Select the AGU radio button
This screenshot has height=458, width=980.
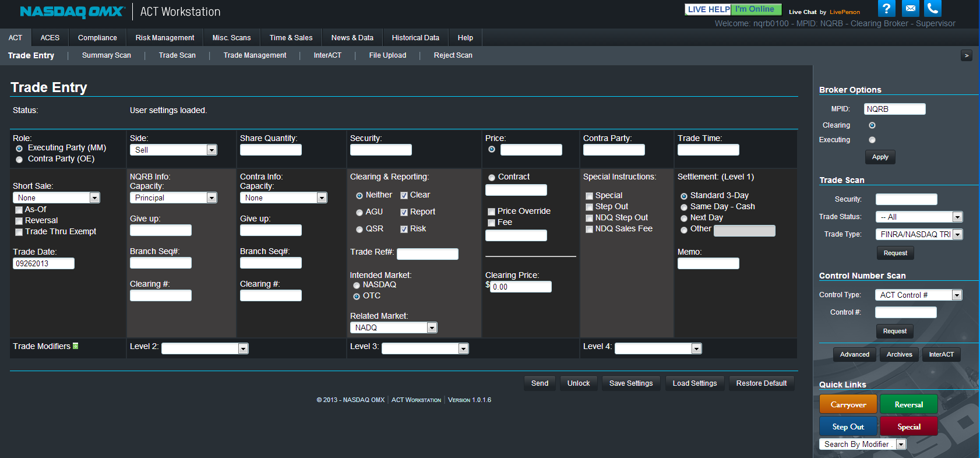click(x=359, y=213)
